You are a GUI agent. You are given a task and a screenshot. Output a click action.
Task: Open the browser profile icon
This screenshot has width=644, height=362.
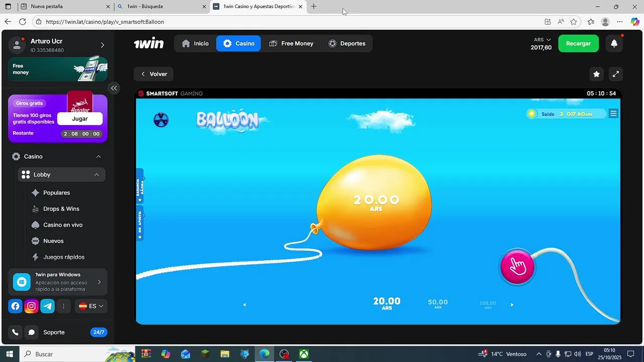[605, 22]
